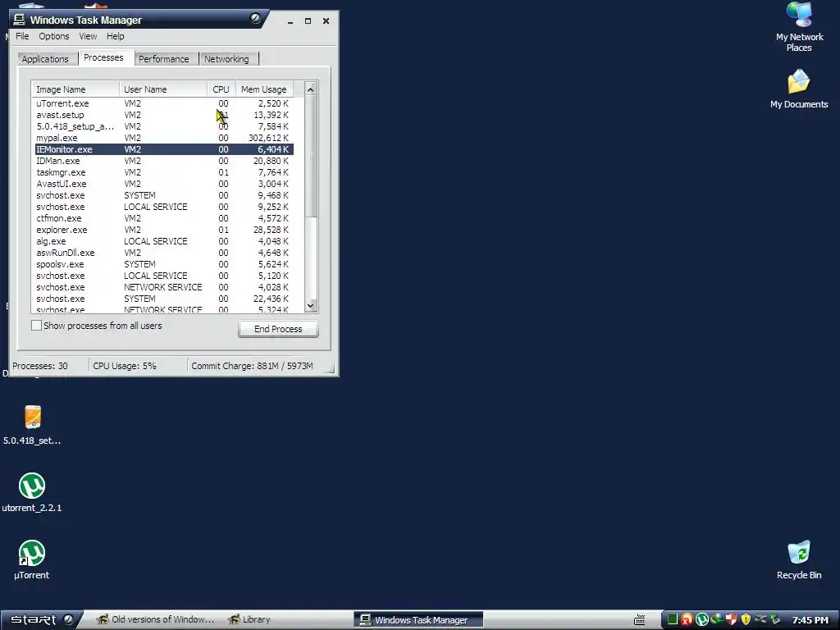
Task: Open the Options menu
Action: coord(53,36)
